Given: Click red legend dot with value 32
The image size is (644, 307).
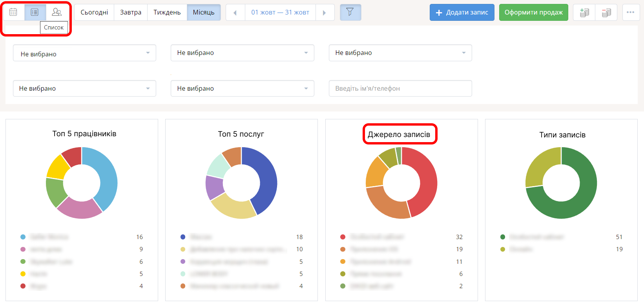Looking at the screenshot, I should click(x=343, y=237).
